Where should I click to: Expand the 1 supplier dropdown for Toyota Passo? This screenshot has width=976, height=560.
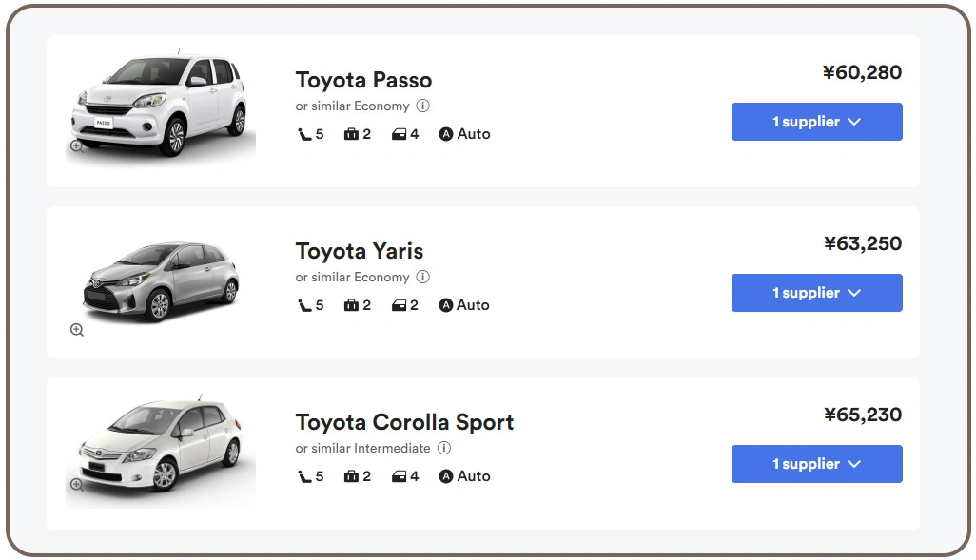(816, 121)
